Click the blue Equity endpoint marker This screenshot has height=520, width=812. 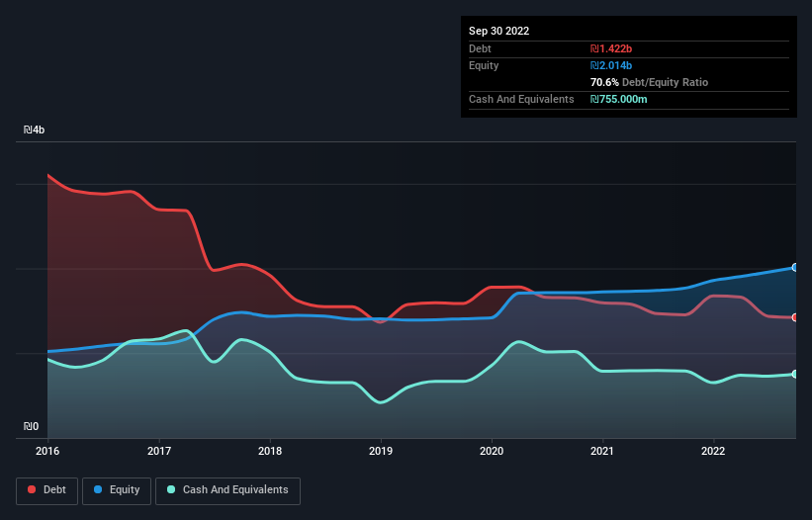(795, 268)
